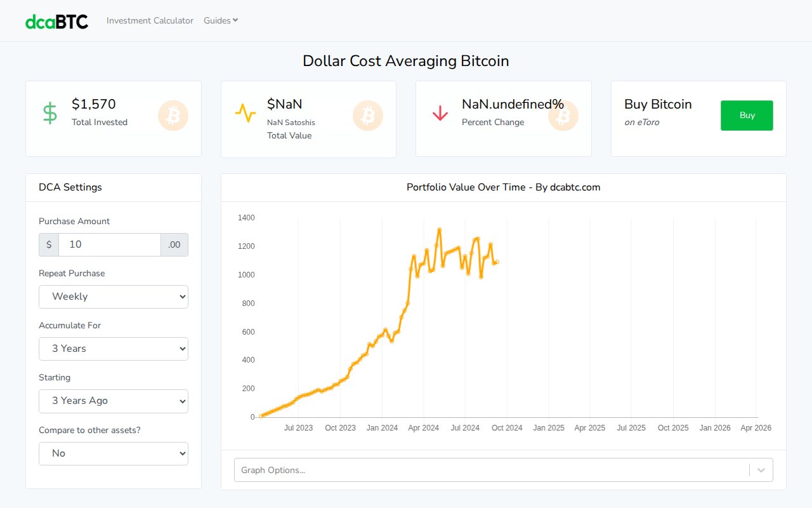The image size is (812, 508).
Task: Open the Repeat Purchase dropdown set to Weekly
Action: 113,297
